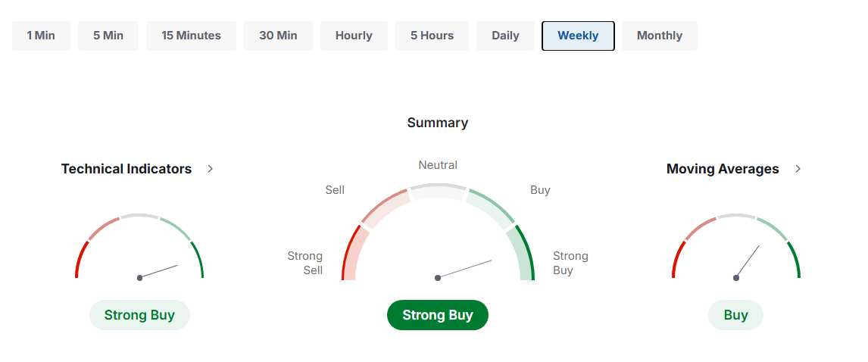Image resolution: width=868 pixels, height=362 pixels.
Task: Click the Moving Averages gauge dial
Action: click(735, 250)
